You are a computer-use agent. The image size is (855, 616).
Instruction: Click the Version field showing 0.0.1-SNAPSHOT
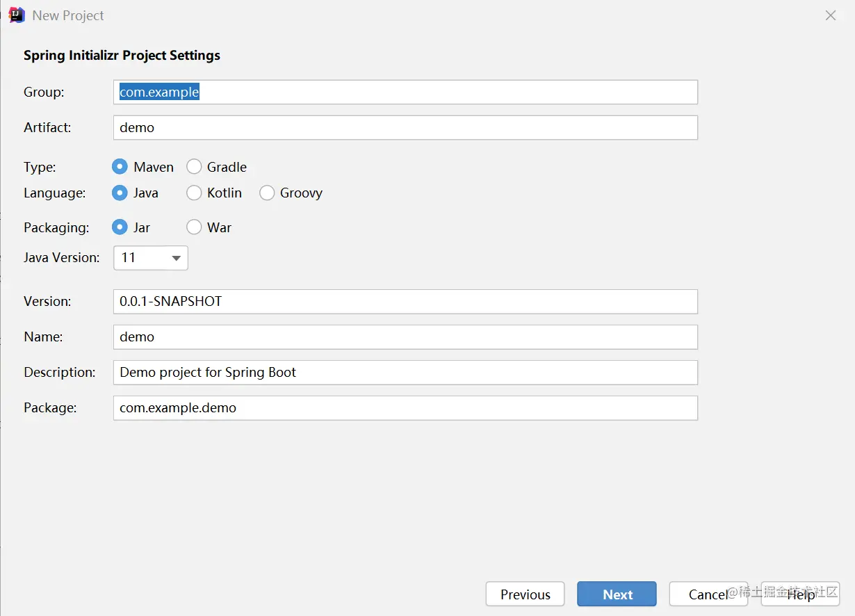pos(405,301)
